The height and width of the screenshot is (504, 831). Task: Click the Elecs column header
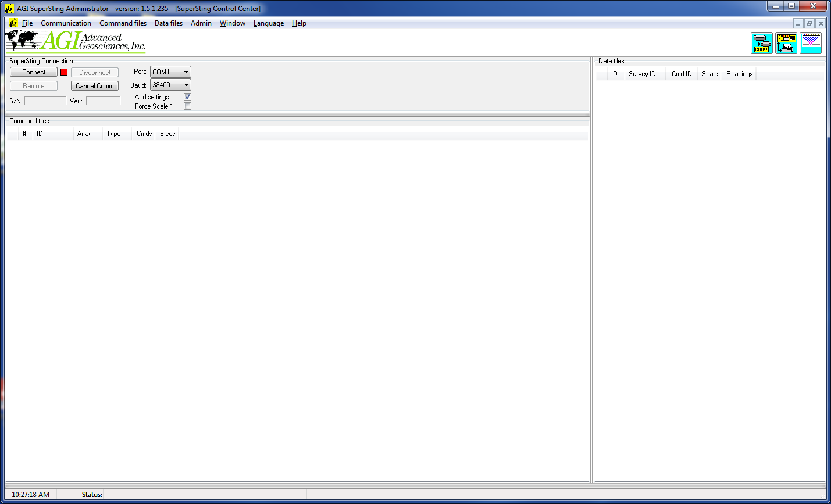point(167,134)
